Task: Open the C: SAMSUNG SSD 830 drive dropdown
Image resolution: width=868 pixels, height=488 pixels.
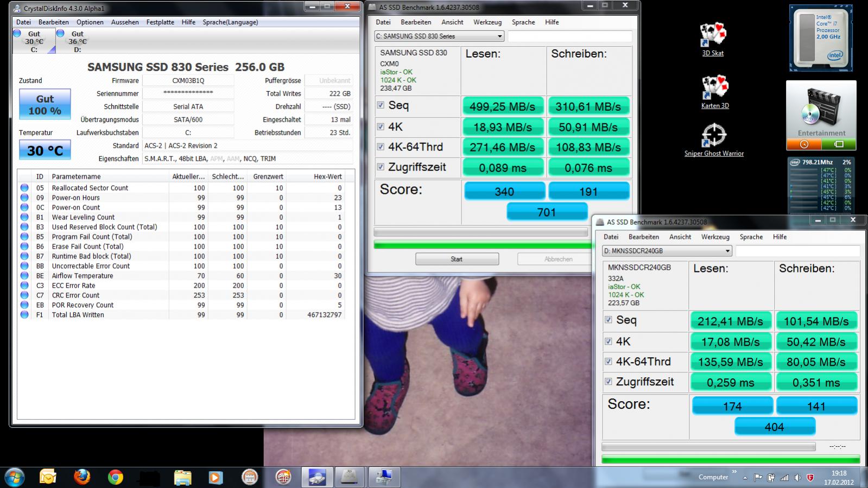Action: tap(439, 36)
